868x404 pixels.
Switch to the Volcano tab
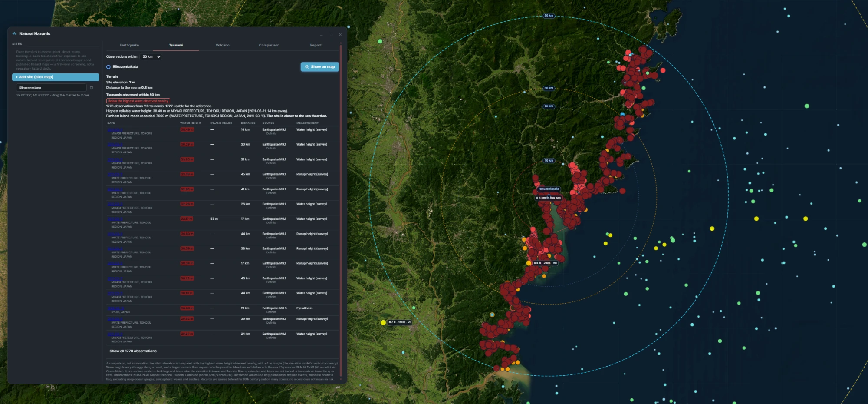[x=223, y=45]
